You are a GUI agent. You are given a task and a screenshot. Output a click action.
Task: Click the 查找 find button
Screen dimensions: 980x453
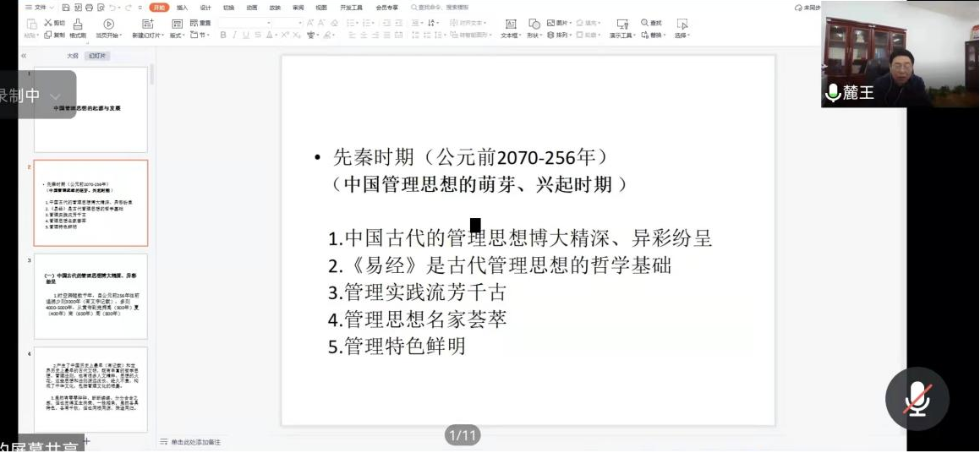(x=651, y=23)
